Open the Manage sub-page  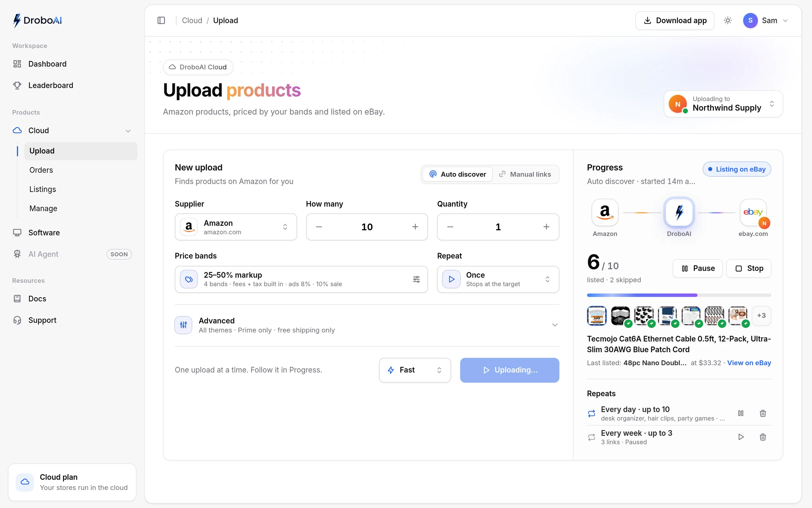click(81, 208)
